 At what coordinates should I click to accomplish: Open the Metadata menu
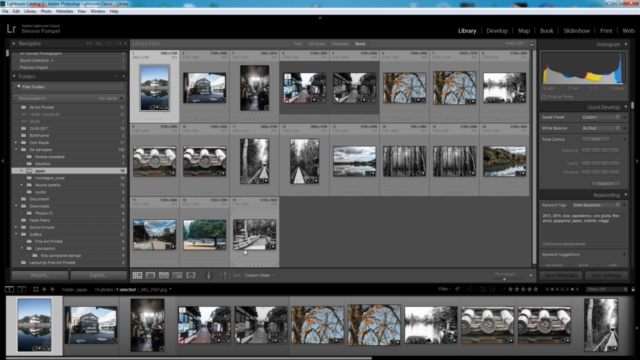(64, 11)
